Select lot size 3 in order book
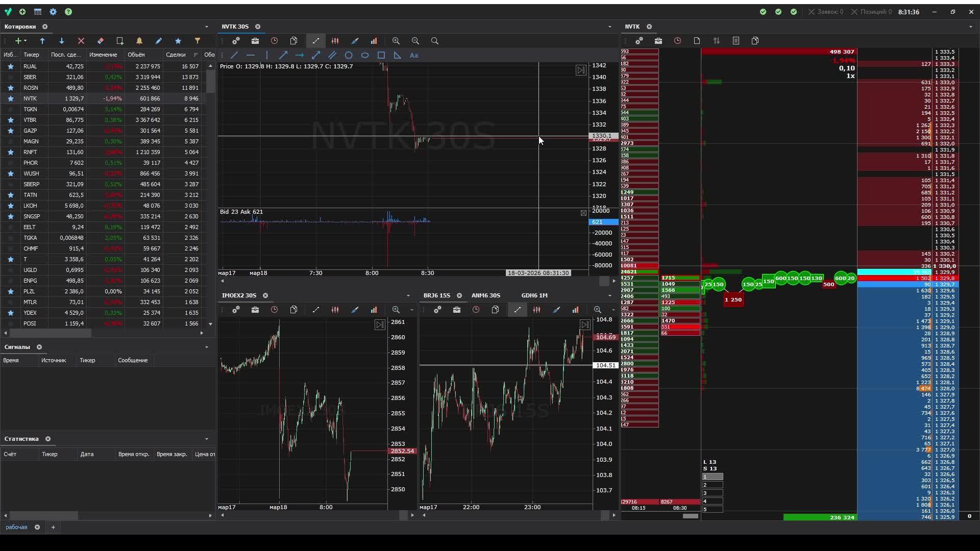The image size is (980, 551). 713,493
